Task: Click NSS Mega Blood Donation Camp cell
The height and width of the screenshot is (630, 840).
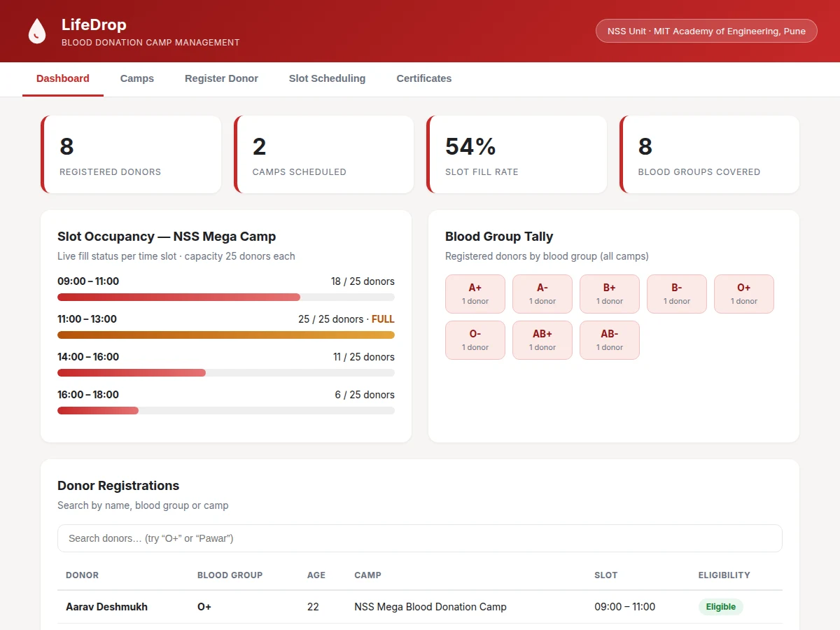Action: (x=430, y=607)
